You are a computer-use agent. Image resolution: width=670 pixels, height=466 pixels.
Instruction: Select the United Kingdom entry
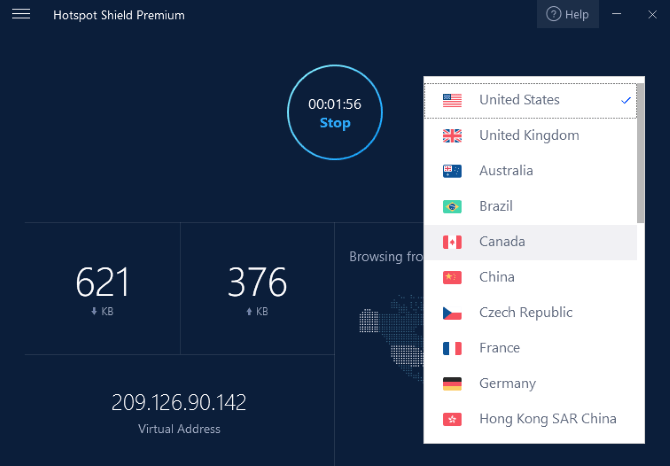[x=529, y=135]
